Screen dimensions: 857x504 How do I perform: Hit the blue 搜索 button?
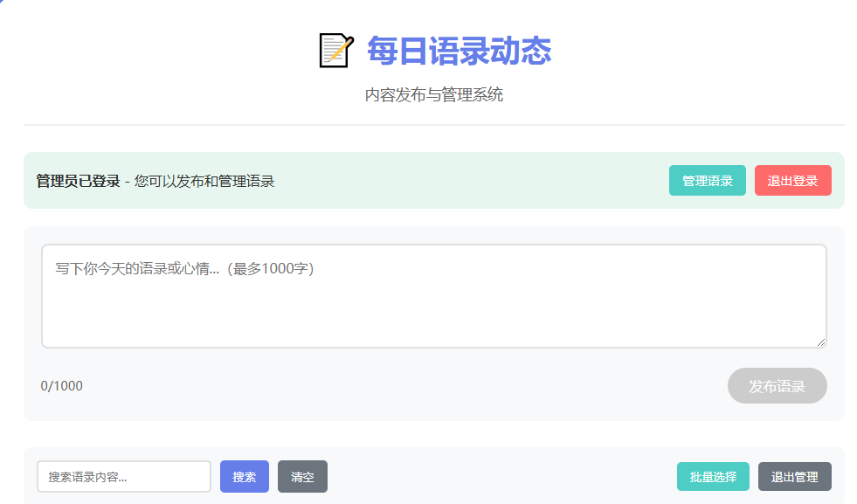(245, 477)
